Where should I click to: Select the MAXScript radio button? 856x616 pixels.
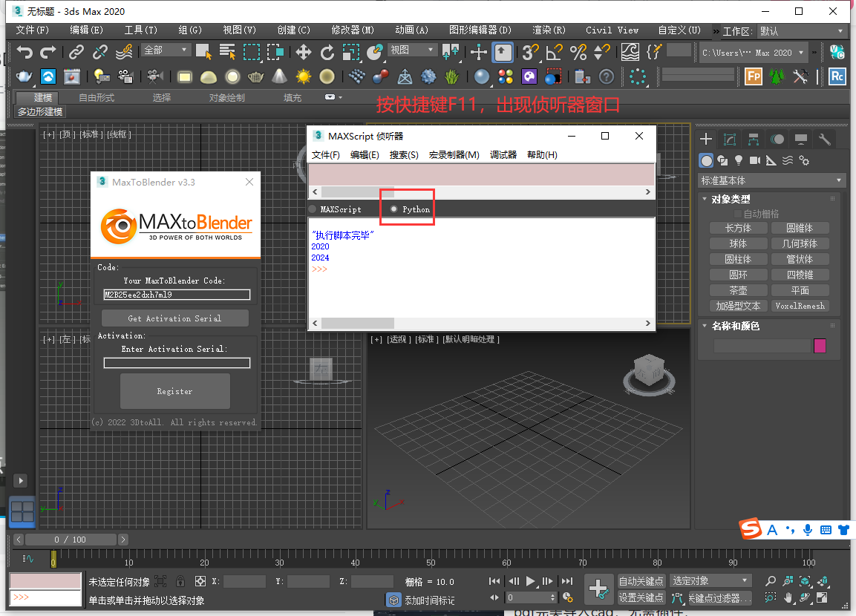tap(313, 209)
